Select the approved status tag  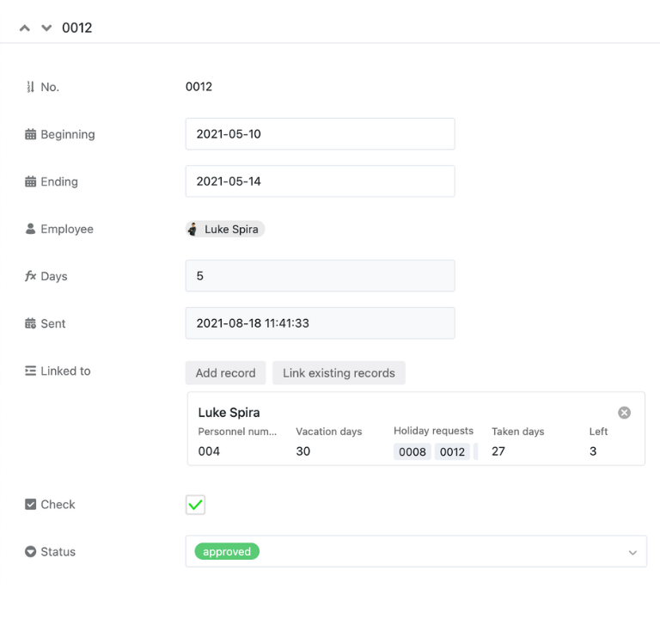point(227,551)
